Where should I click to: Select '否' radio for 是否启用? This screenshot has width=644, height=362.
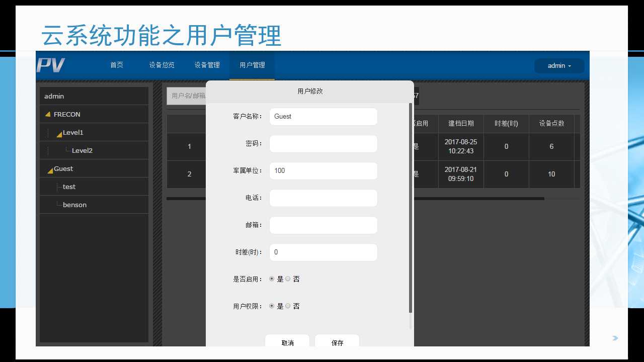[288, 278]
